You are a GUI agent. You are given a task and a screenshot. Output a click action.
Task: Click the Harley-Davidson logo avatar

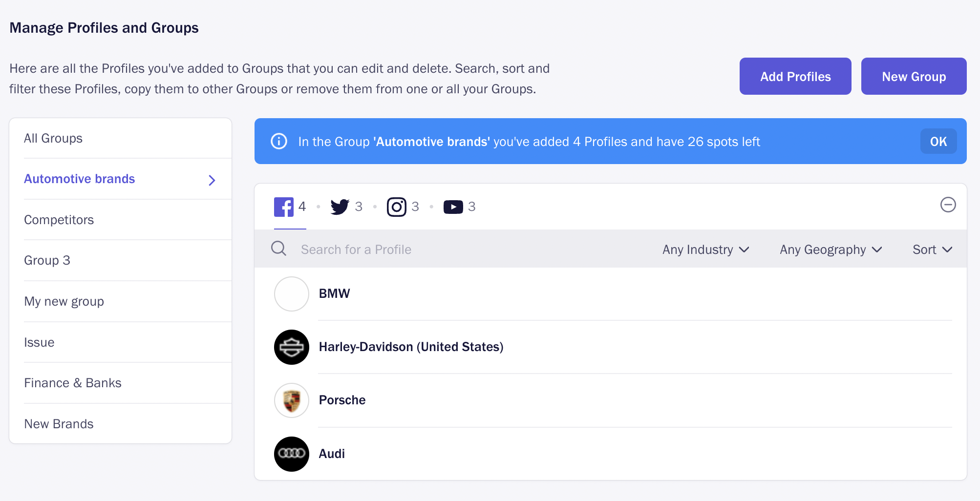292,347
